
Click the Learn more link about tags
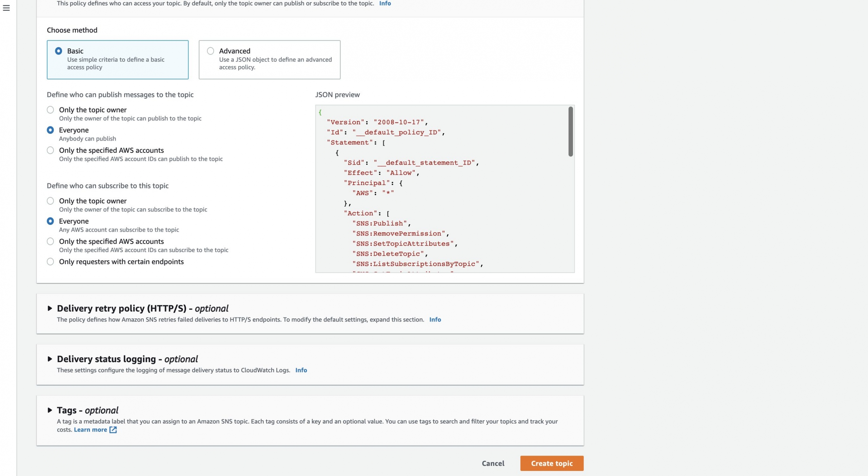pos(90,430)
